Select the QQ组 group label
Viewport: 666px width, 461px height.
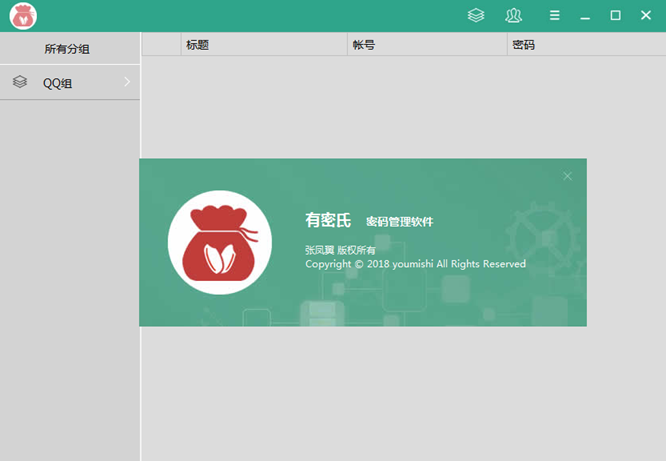[x=57, y=84]
